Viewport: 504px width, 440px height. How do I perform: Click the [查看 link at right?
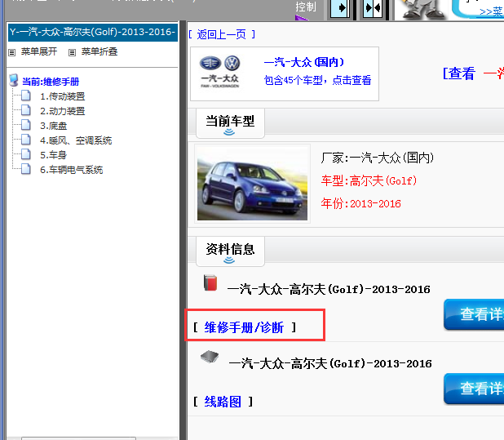[458, 73]
